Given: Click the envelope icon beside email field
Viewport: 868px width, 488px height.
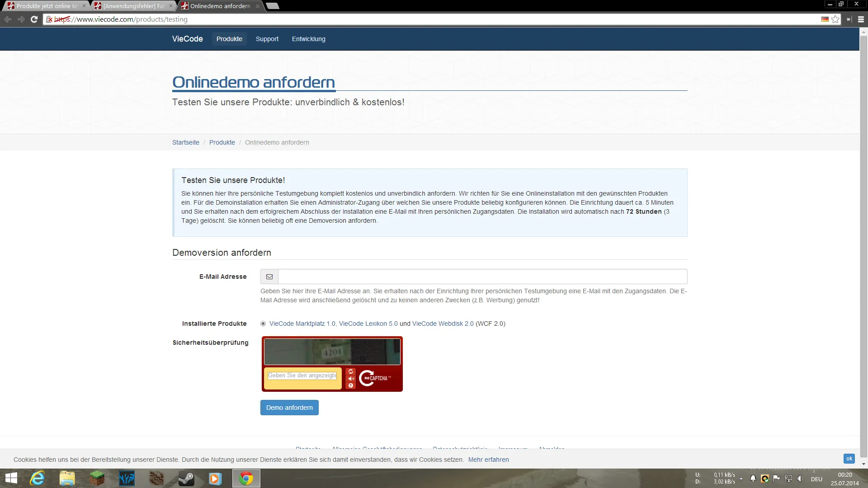Looking at the screenshot, I should [x=269, y=277].
